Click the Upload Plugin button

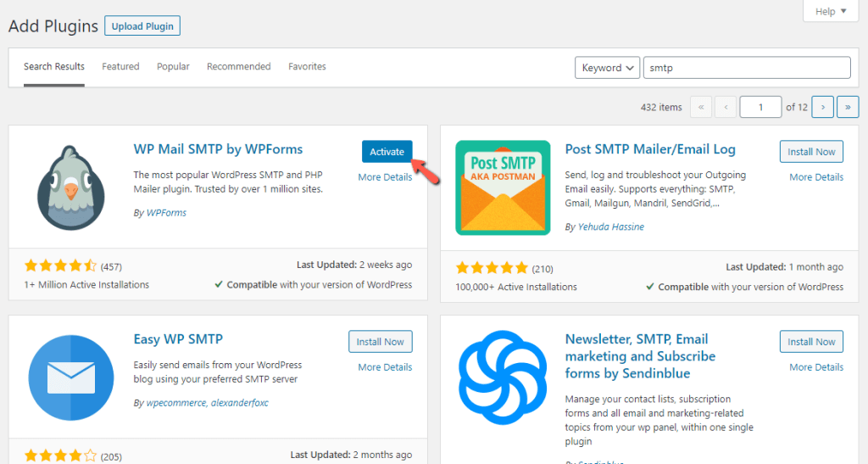(x=142, y=26)
